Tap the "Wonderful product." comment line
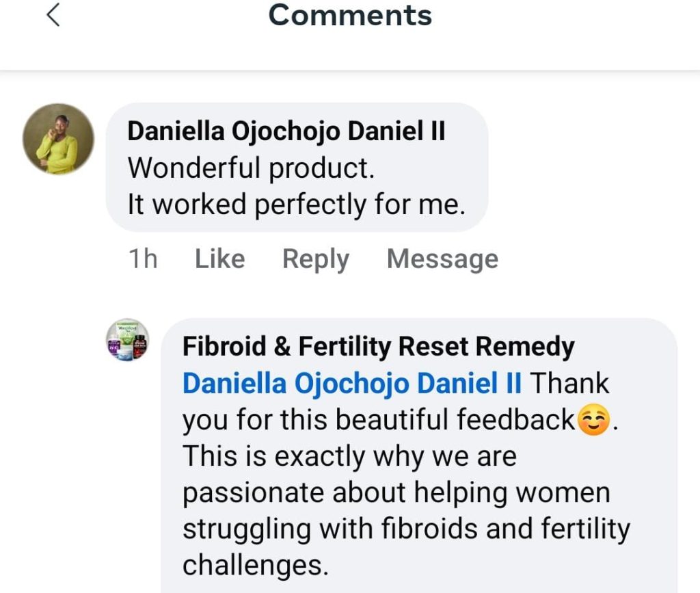This screenshot has width=700, height=593. click(x=252, y=168)
